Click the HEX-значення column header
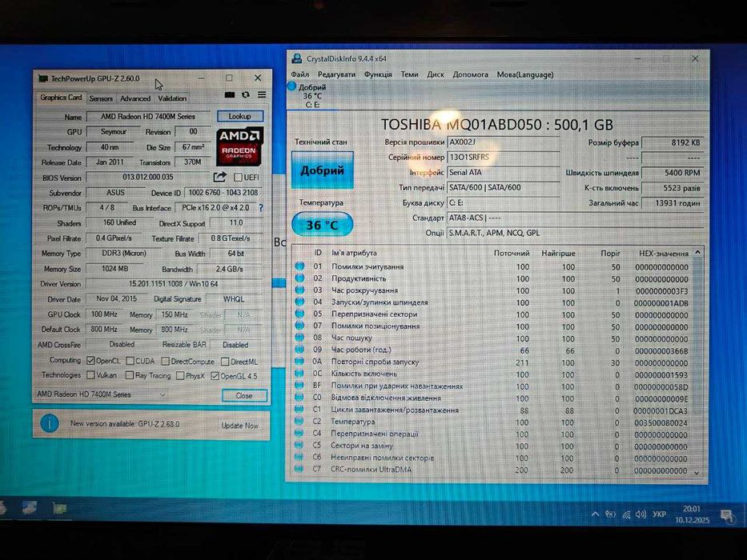 [663, 254]
